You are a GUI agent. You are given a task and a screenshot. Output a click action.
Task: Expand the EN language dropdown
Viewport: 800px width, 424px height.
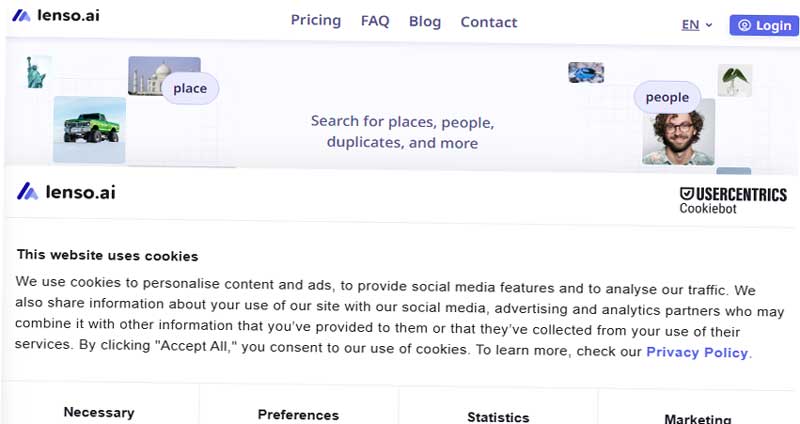696,24
